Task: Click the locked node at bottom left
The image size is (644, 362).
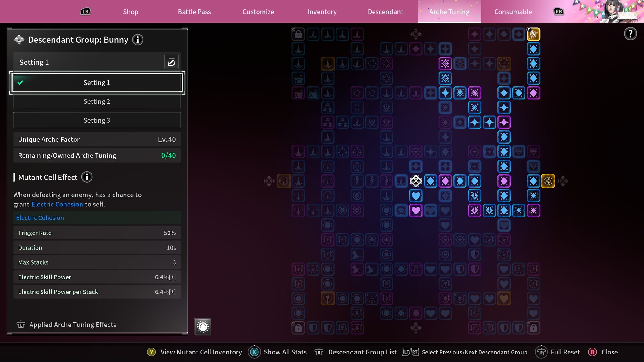Action: 298,328
